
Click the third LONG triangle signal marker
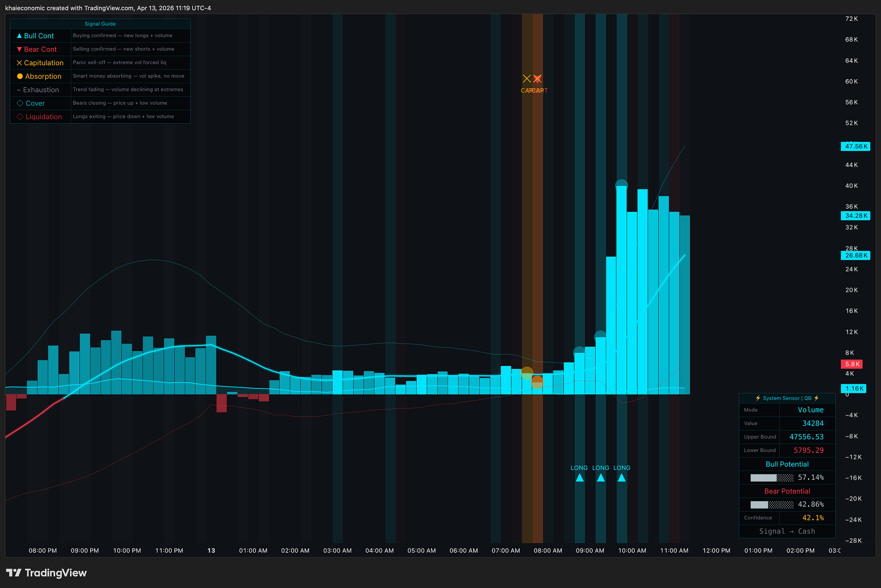click(x=621, y=477)
